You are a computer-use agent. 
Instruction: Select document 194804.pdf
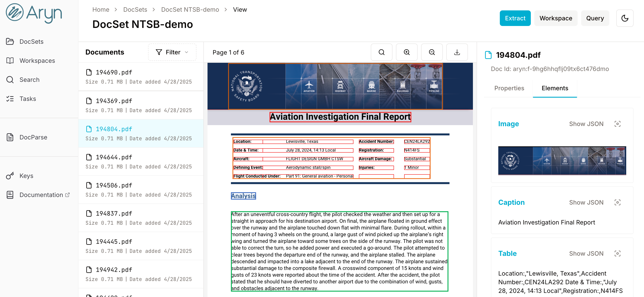pyautogui.click(x=141, y=133)
